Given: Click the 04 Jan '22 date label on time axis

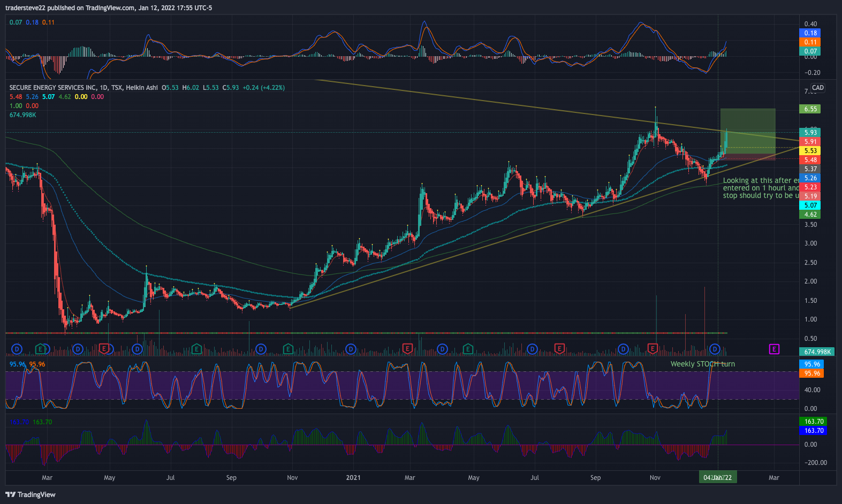Looking at the screenshot, I should (718, 477).
